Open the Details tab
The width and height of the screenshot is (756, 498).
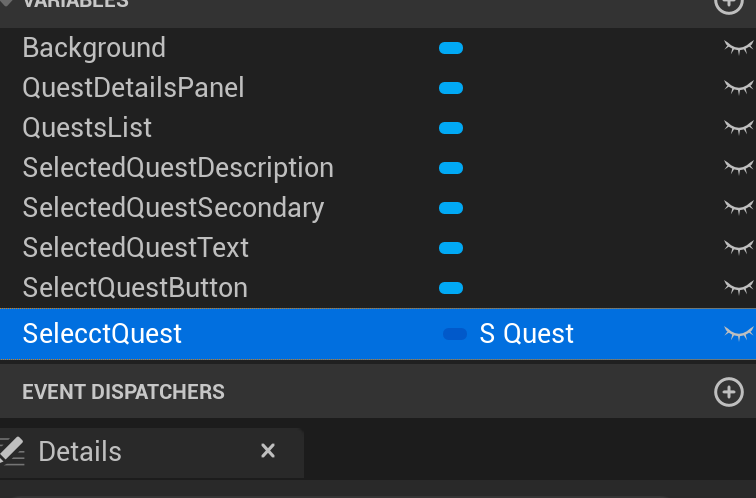point(80,452)
